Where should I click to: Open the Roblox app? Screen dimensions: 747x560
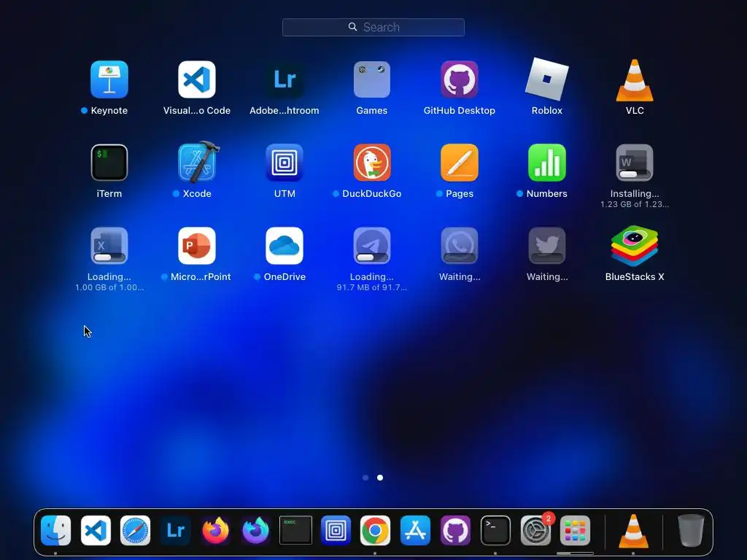[x=547, y=79]
